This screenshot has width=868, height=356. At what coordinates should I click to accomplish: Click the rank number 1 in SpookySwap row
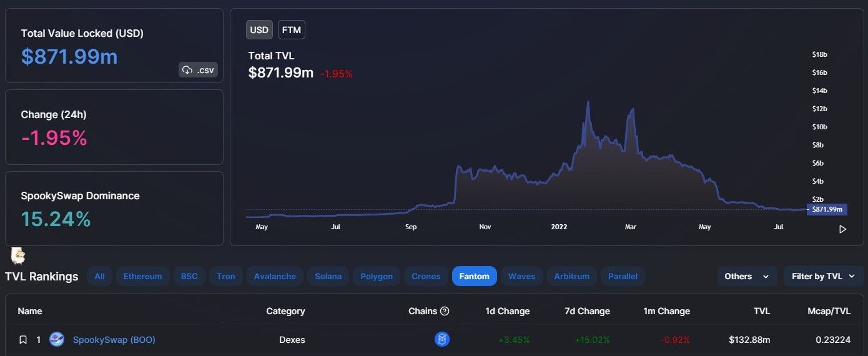click(x=38, y=340)
